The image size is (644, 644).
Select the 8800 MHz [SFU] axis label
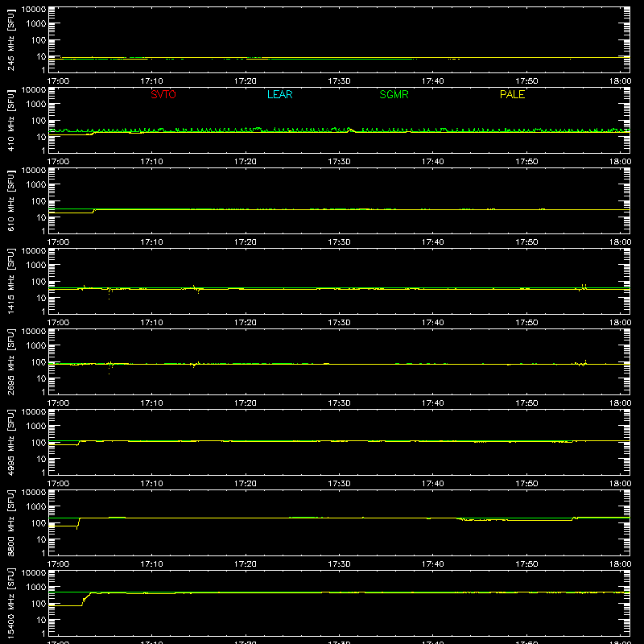(11, 522)
